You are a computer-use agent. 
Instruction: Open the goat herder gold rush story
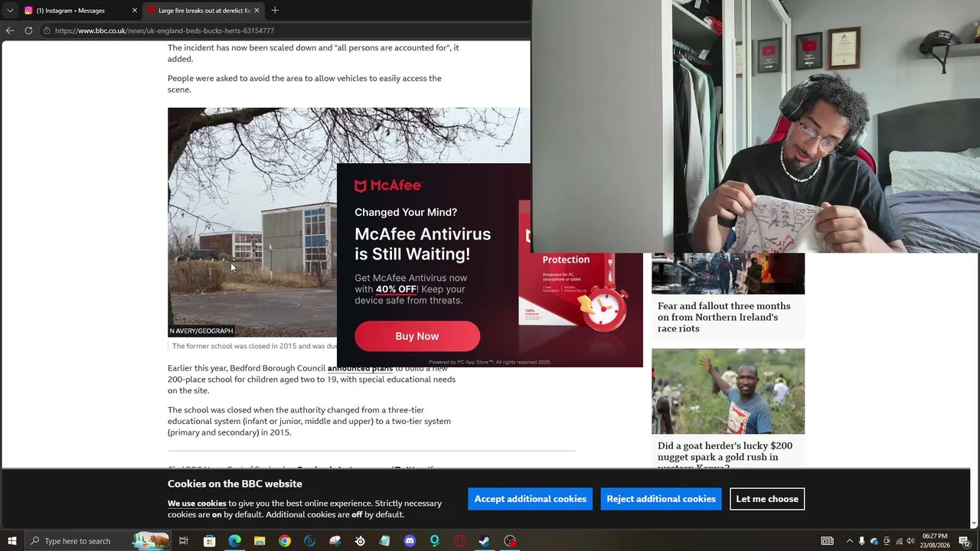click(725, 456)
